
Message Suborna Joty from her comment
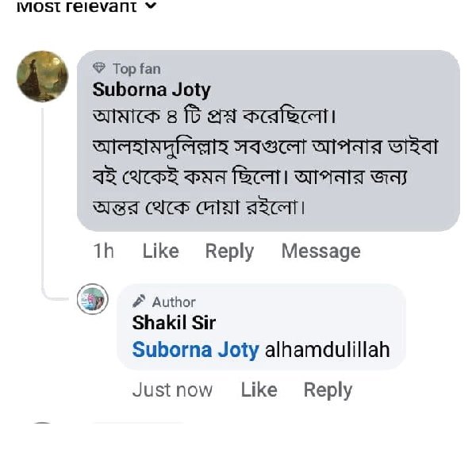321,251
